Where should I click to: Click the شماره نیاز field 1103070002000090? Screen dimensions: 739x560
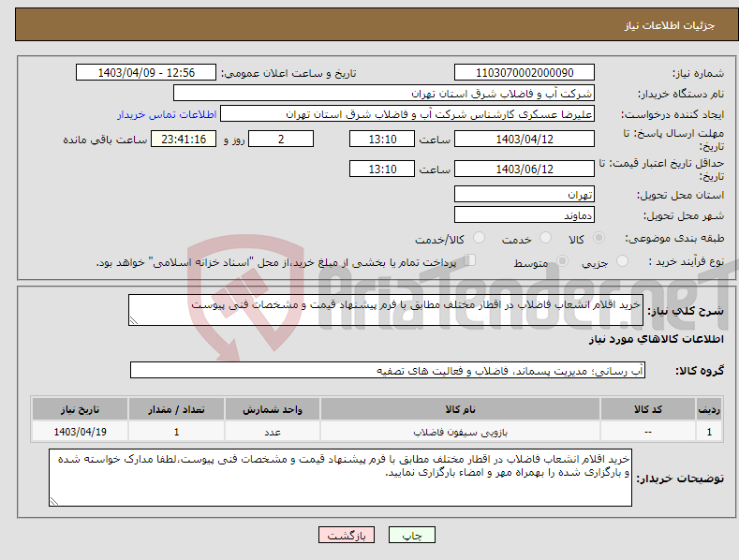(525, 73)
